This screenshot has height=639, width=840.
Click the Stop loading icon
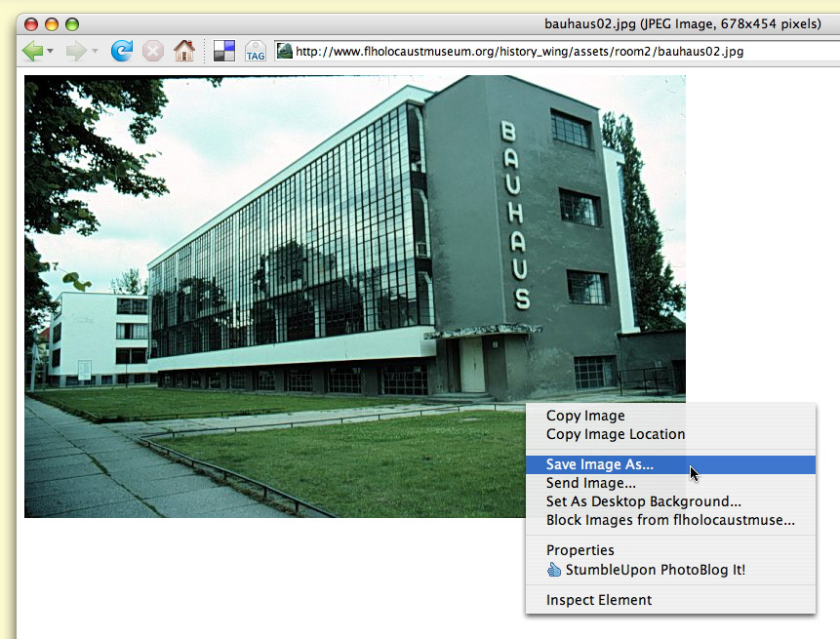[153, 51]
